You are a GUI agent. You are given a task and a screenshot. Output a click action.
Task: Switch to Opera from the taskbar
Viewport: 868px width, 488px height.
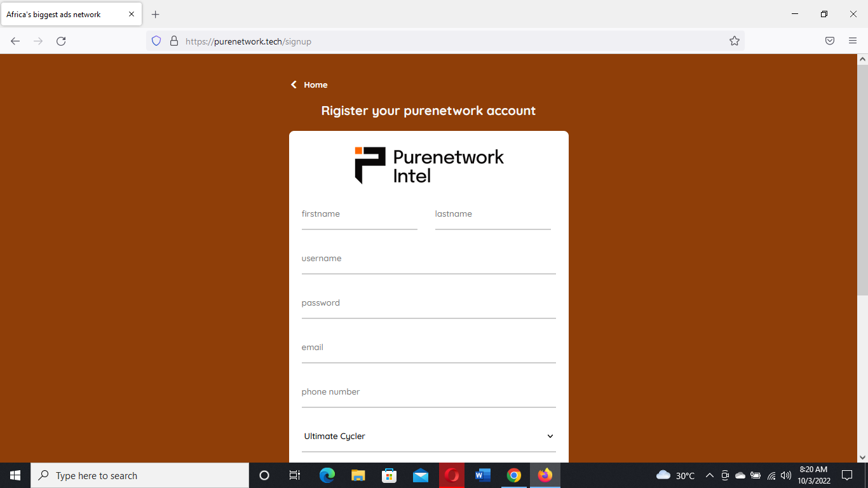click(x=452, y=475)
